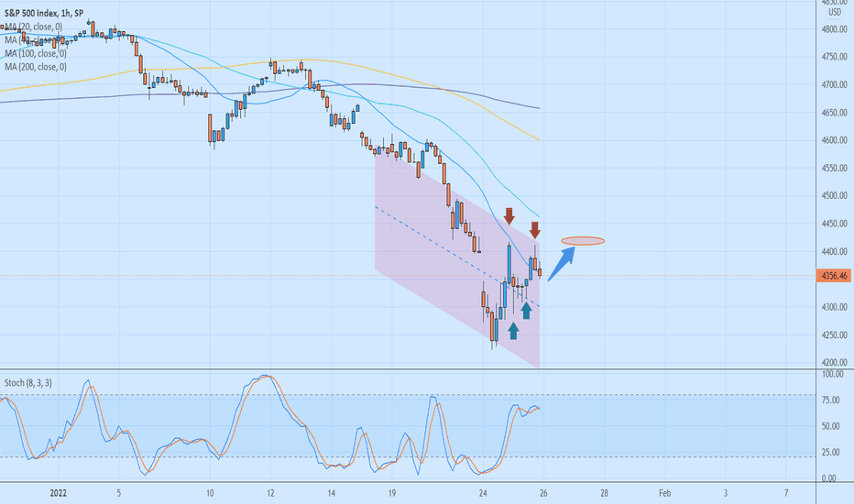854x504 pixels.
Task: Click the date 12 on the time axis
Action: tap(270, 493)
